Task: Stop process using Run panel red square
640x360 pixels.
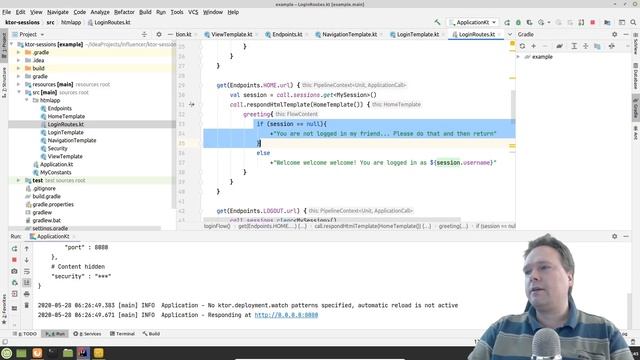Action: click(x=14, y=260)
